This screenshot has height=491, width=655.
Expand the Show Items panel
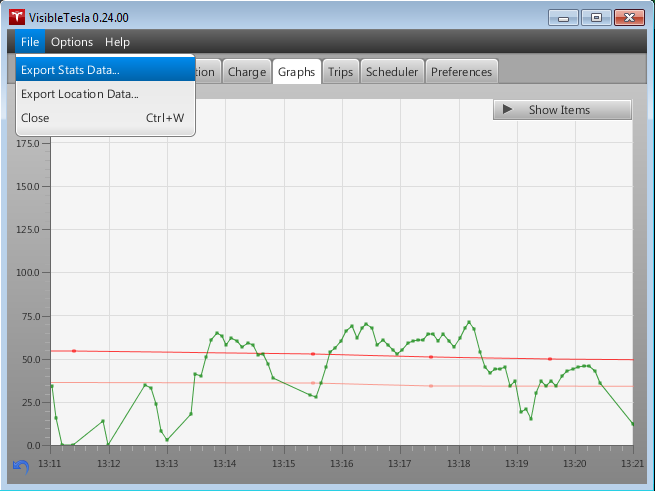coord(562,110)
